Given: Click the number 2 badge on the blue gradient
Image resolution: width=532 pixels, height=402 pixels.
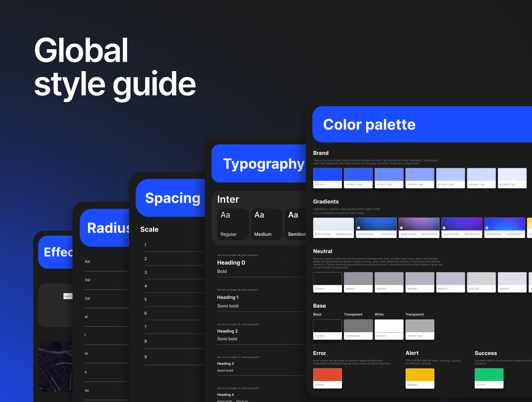Looking at the screenshot, I should tap(359, 228).
